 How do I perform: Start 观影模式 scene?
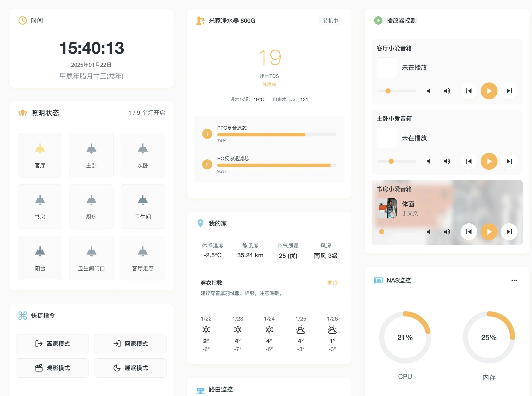pyautogui.click(x=52, y=368)
